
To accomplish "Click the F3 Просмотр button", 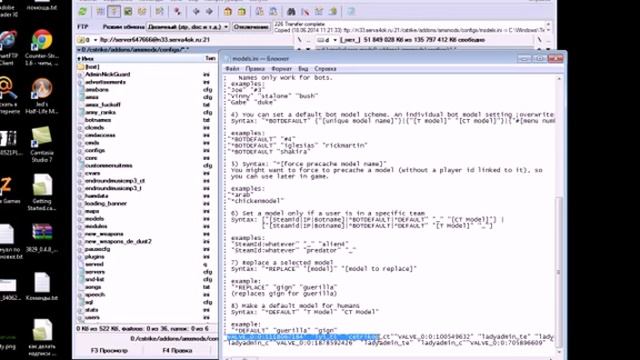I will coord(109,351).
